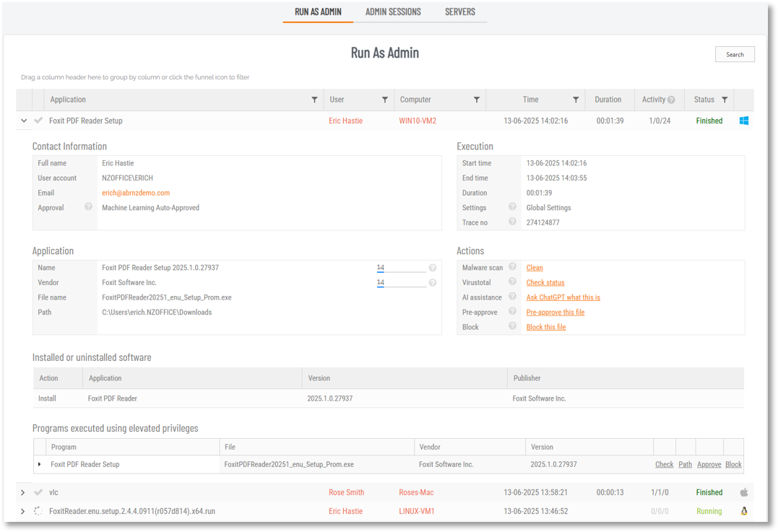Screen dimensions: 778x532
Task: Click the help icon next to Settings
Action: 513,206
